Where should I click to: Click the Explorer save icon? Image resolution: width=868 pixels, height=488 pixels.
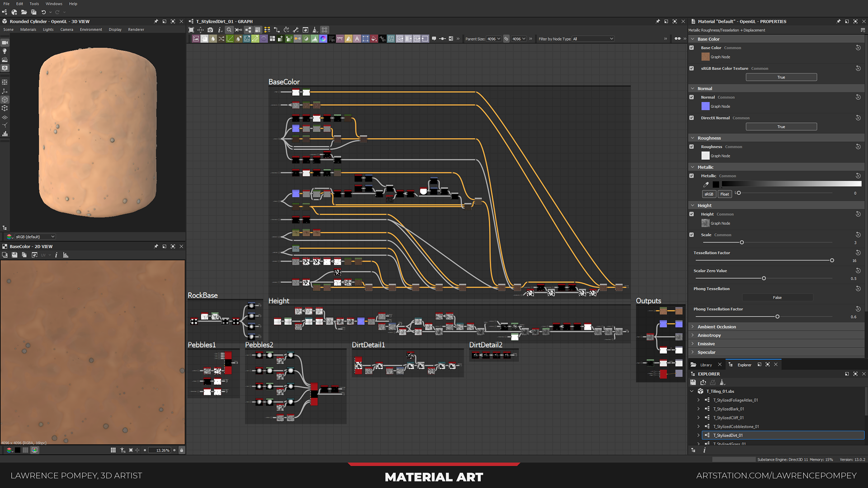[693, 382]
